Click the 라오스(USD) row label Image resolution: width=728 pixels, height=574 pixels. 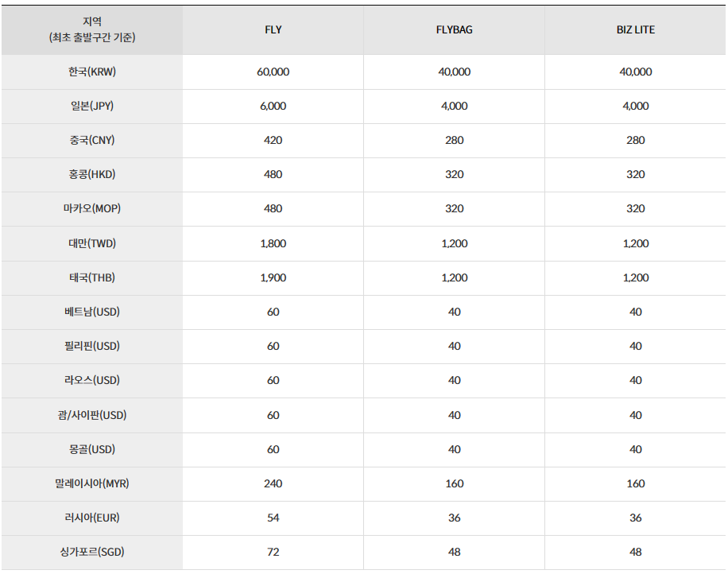[x=92, y=380]
